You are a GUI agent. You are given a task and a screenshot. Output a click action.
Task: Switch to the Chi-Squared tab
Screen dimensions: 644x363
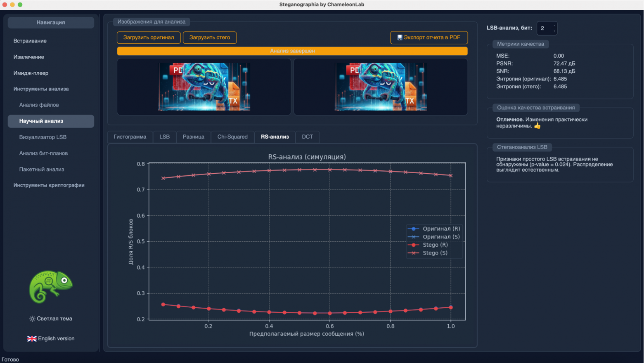click(x=232, y=137)
